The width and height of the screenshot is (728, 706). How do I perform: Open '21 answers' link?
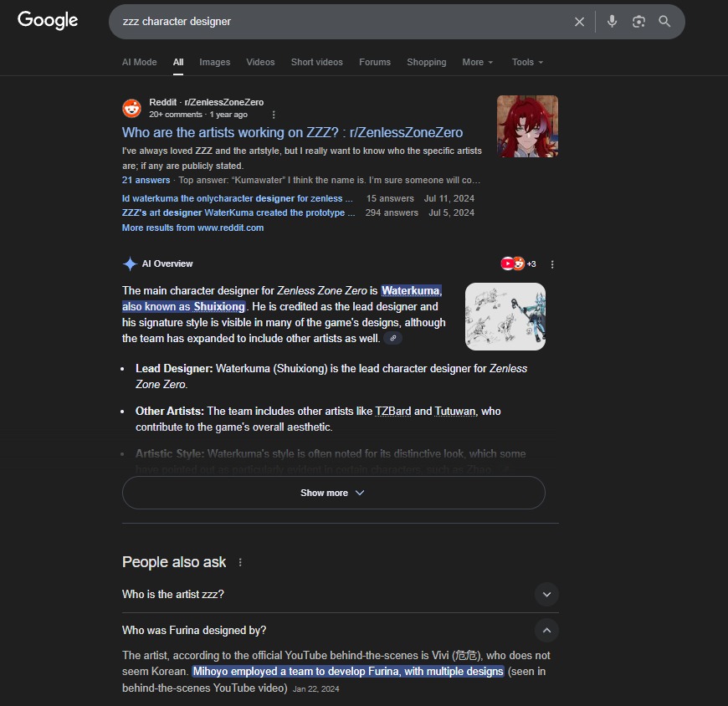(x=146, y=180)
